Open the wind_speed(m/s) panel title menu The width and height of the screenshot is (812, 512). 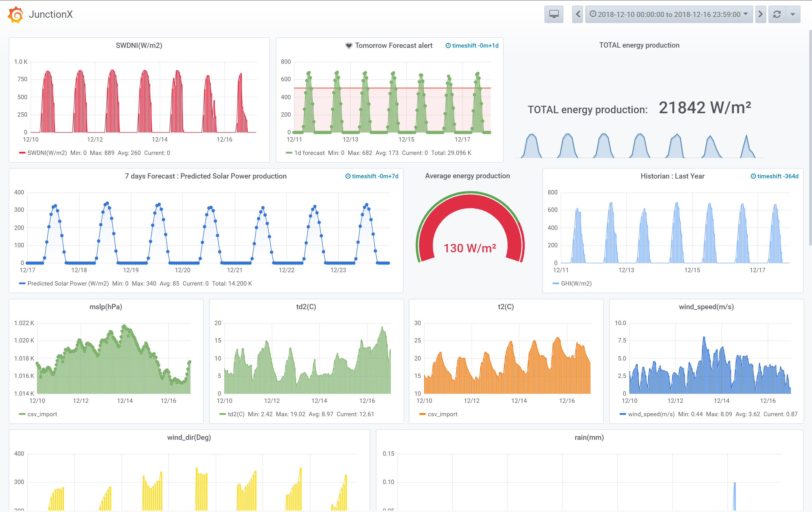[x=706, y=307]
